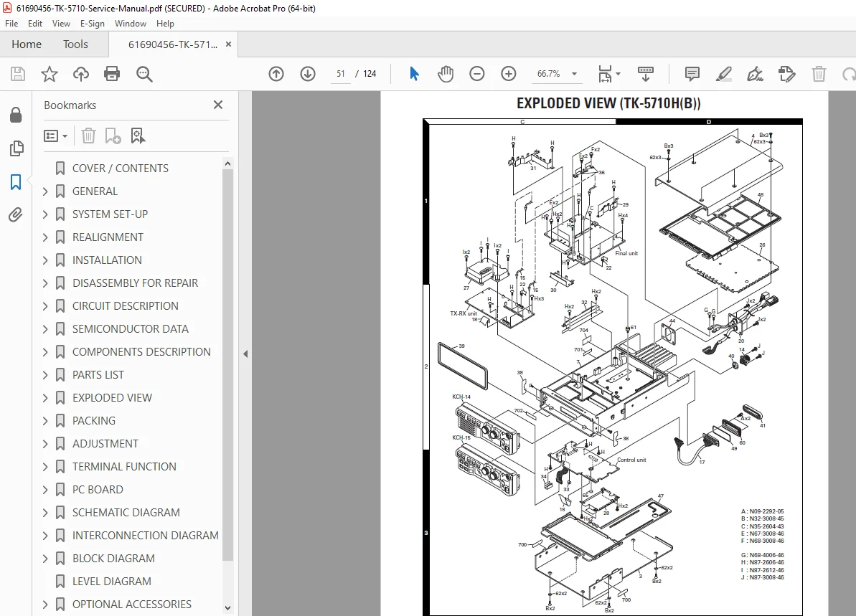856x616 pixels.
Task: Close the 61690456-TK-571 document tab
Action: coord(228,44)
